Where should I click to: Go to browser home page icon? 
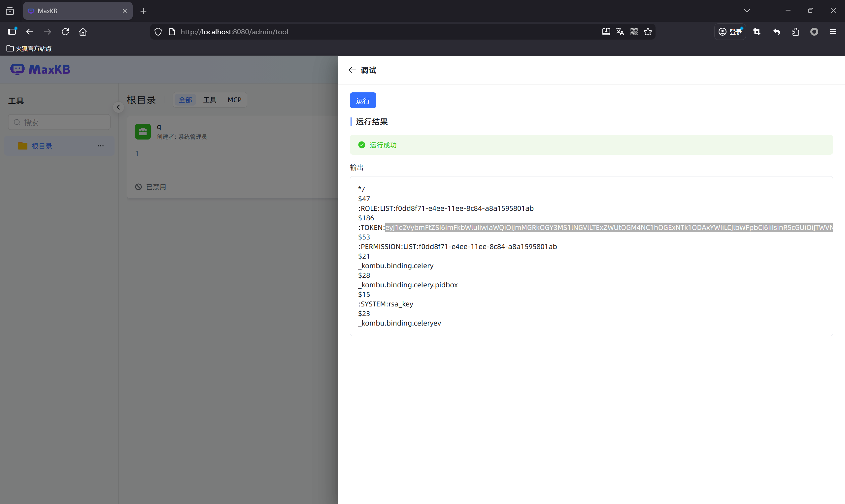pos(83,32)
